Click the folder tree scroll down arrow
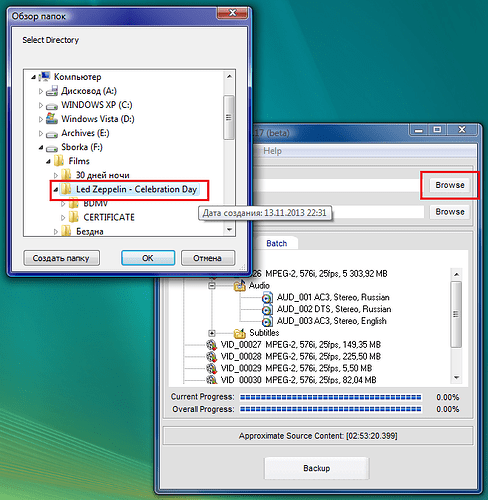This screenshot has height=500, width=488. click(229, 229)
